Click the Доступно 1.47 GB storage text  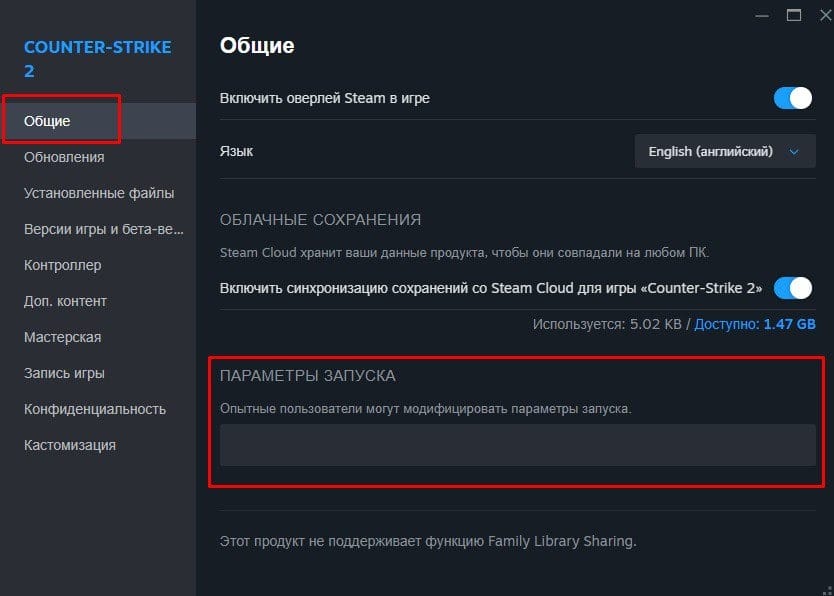[x=755, y=325]
